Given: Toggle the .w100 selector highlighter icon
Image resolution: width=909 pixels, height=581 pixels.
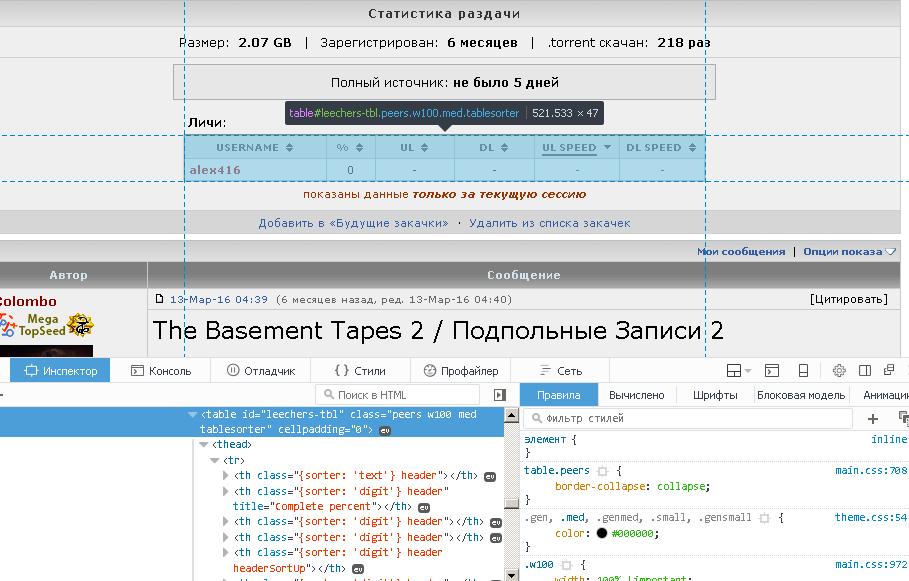Looking at the screenshot, I should click(x=566, y=565).
